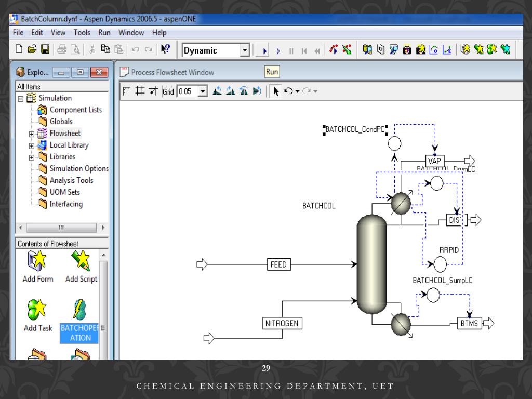Click the Print Preview icon
This screenshot has width=532, height=399.
point(75,49)
